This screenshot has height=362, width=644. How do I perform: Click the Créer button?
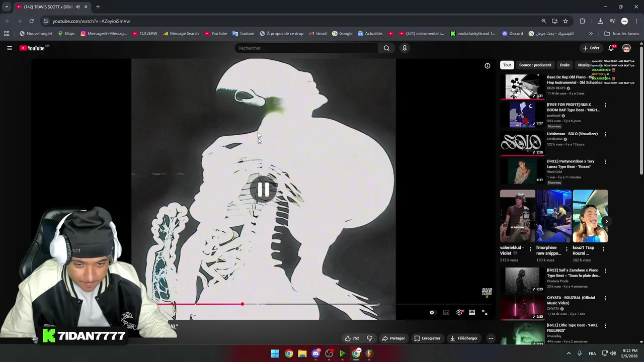coord(591,48)
